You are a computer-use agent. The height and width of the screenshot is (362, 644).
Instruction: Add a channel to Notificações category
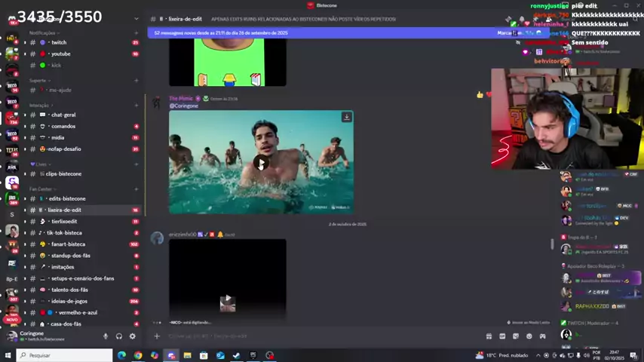(136, 33)
